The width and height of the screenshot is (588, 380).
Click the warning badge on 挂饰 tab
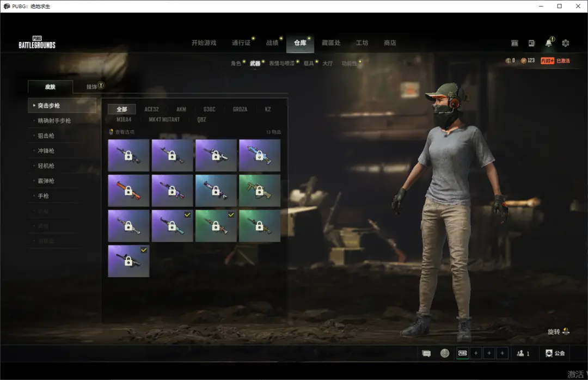(101, 85)
